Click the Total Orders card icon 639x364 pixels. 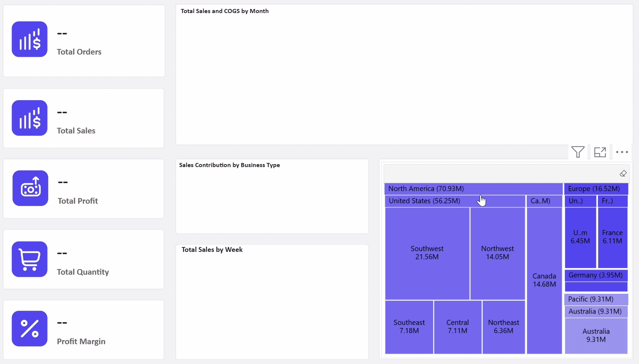pyautogui.click(x=30, y=39)
